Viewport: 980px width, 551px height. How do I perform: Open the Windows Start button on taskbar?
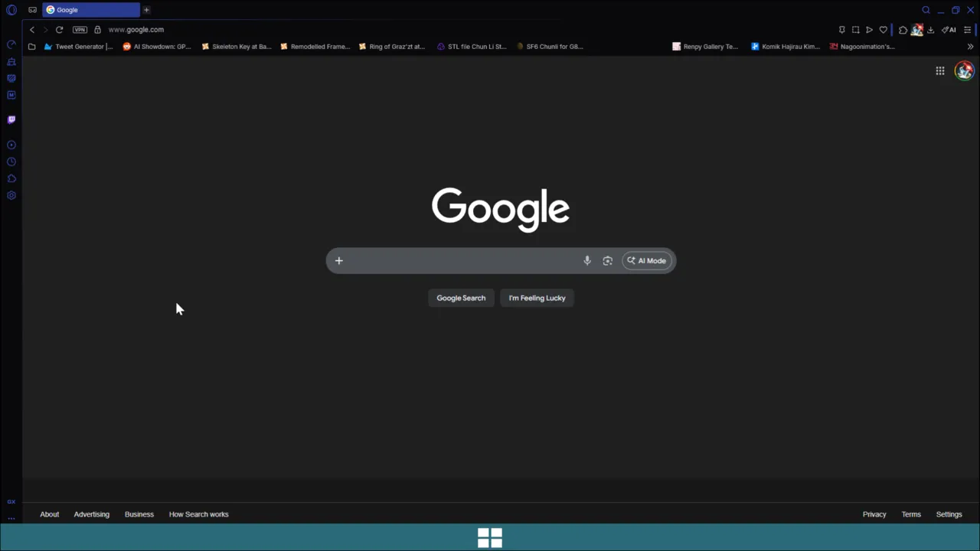click(x=490, y=538)
